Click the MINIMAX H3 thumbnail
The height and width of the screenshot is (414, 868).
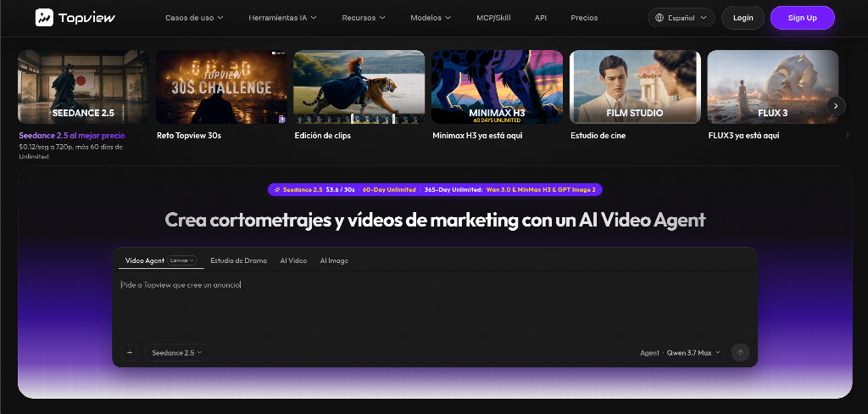[x=497, y=87]
